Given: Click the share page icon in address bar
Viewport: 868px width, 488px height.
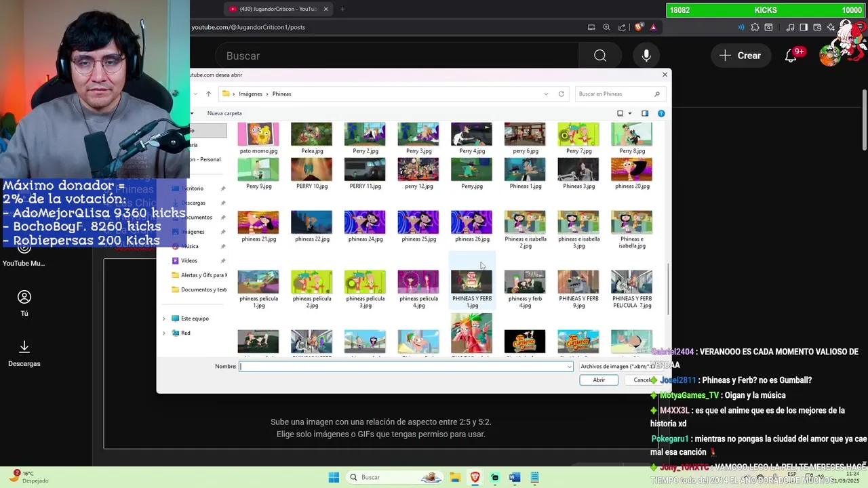Looking at the screenshot, I should [622, 27].
